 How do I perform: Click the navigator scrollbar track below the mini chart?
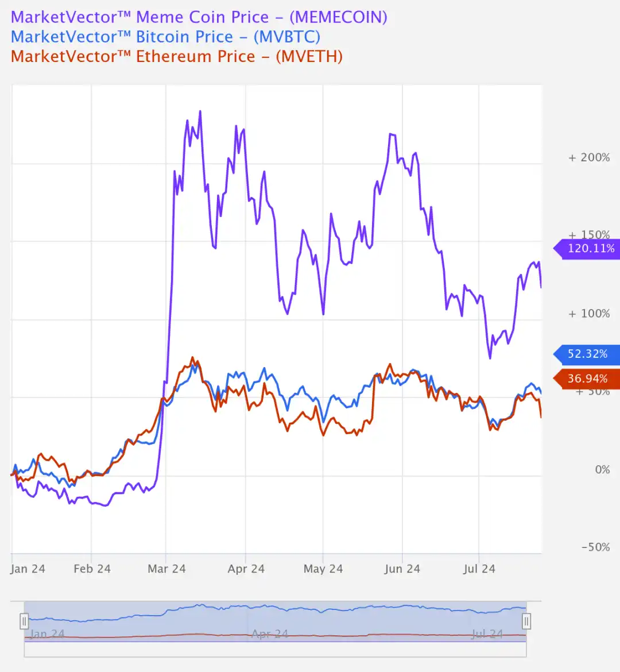point(276,650)
